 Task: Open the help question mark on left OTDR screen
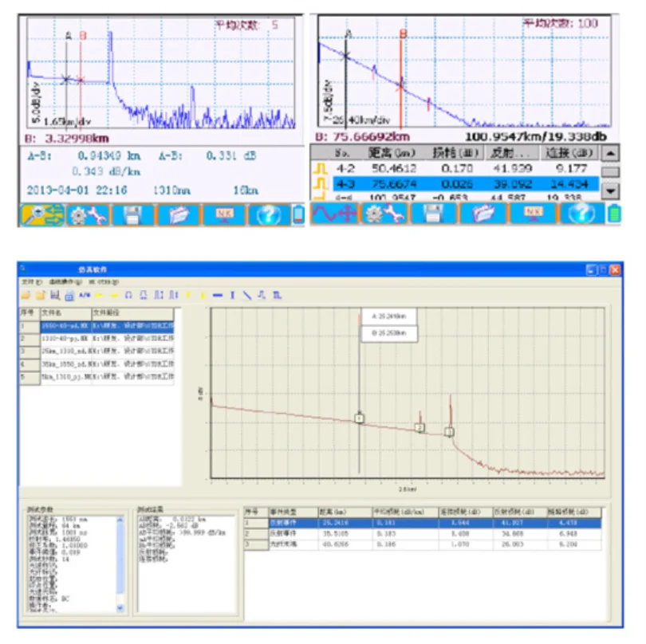269,215
